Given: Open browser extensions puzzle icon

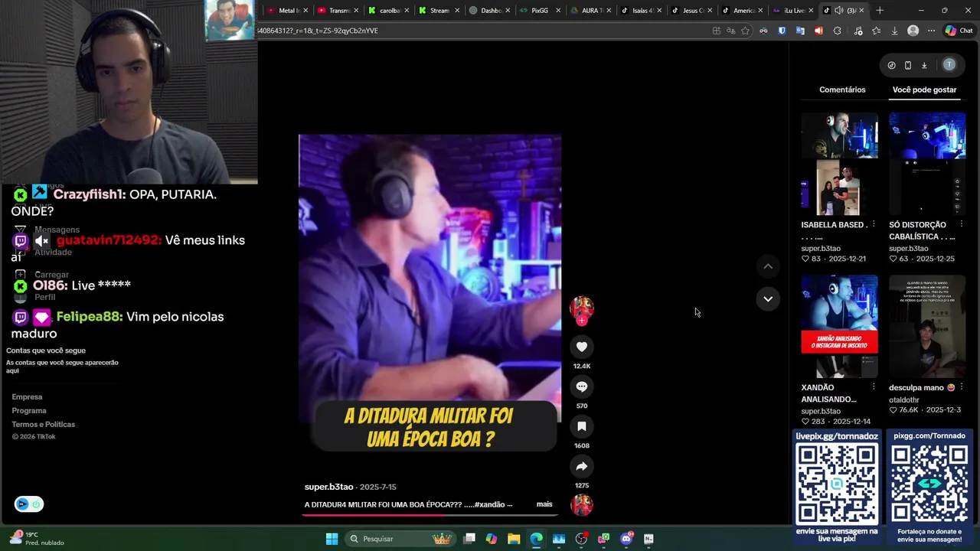Looking at the screenshot, I should pyautogui.click(x=837, y=31).
